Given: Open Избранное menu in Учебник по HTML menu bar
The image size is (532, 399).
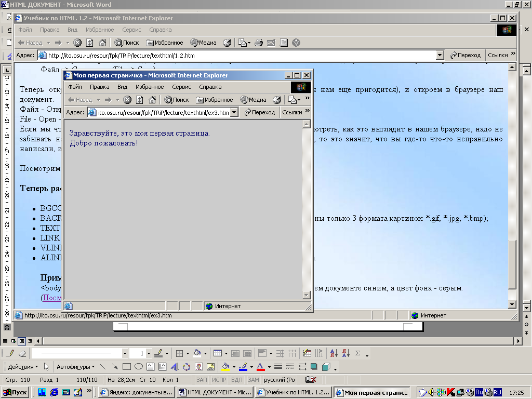Looking at the screenshot, I should (x=100, y=30).
